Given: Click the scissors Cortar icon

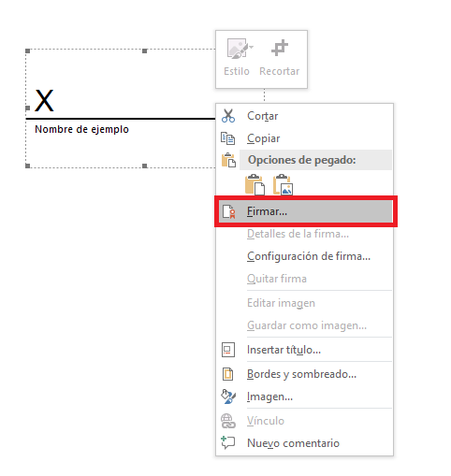Looking at the screenshot, I should tap(228, 116).
